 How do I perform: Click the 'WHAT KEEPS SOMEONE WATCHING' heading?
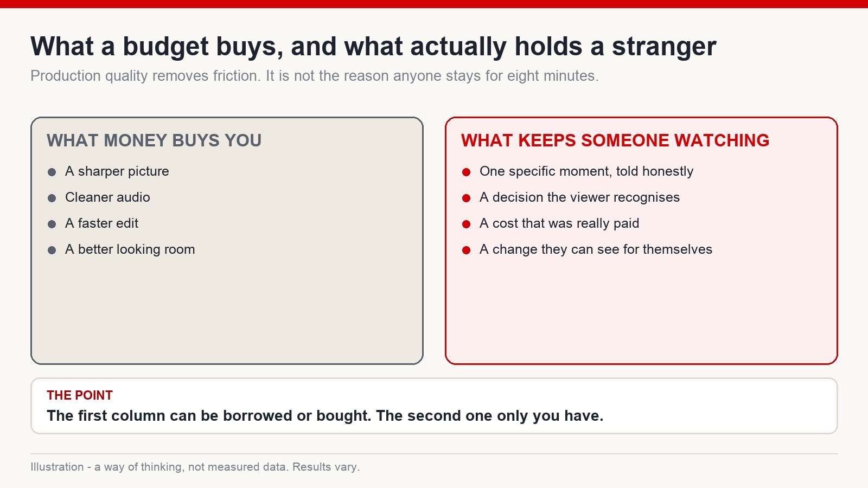point(615,140)
